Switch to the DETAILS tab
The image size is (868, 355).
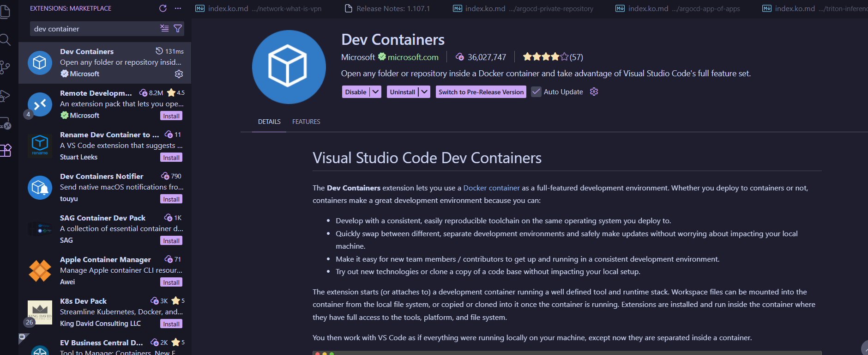pos(269,122)
